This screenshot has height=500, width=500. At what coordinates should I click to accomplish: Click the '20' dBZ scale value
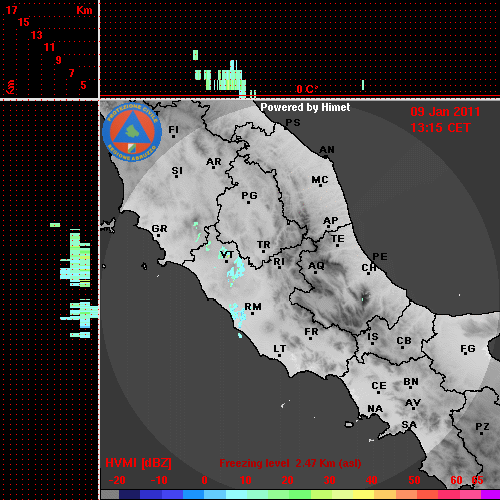(287, 480)
